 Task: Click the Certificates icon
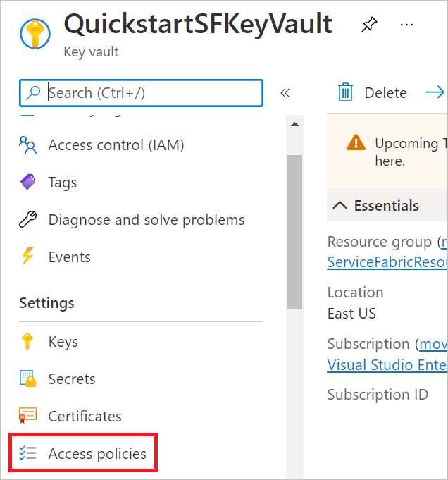coord(27,417)
